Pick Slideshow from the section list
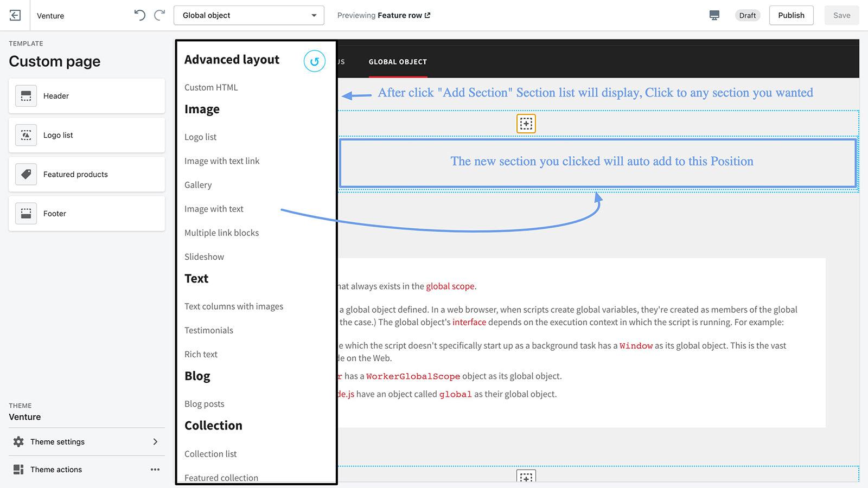This screenshot has width=868, height=488. [x=204, y=256]
